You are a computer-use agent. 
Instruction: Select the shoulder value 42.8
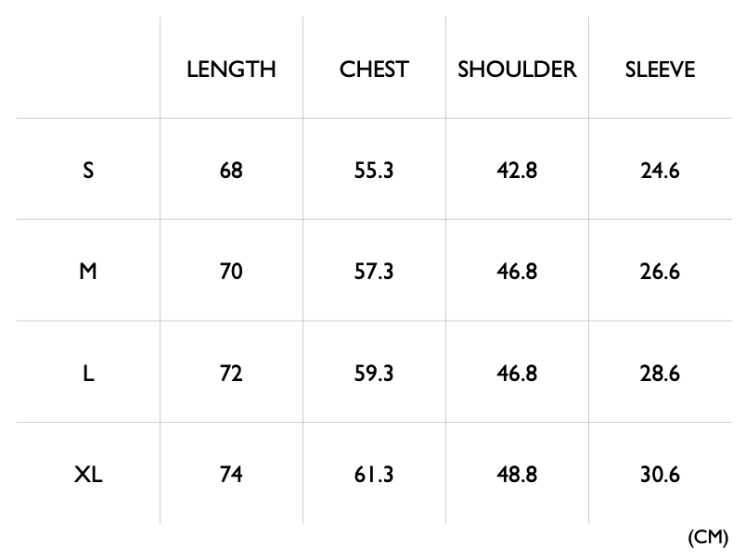[x=517, y=171]
